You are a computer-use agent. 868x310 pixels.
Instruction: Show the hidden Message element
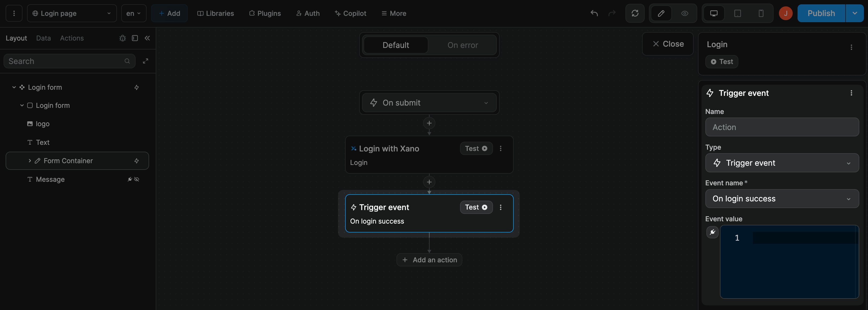[x=137, y=179]
